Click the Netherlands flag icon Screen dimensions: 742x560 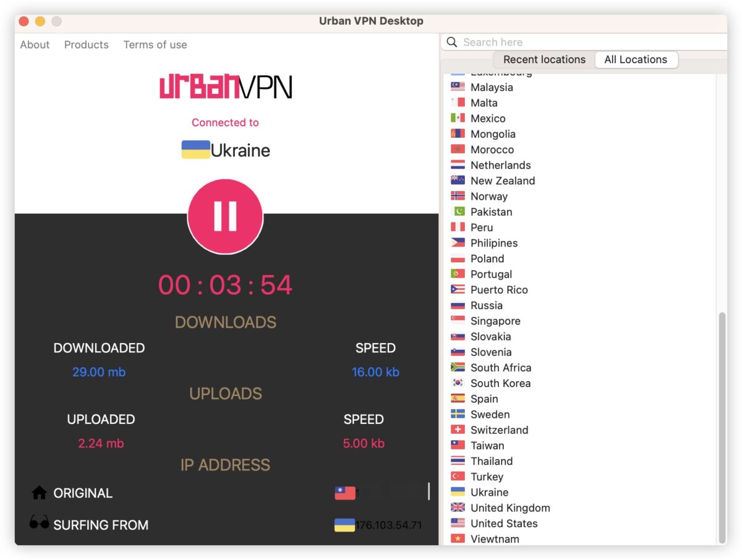[x=458, y=165]
